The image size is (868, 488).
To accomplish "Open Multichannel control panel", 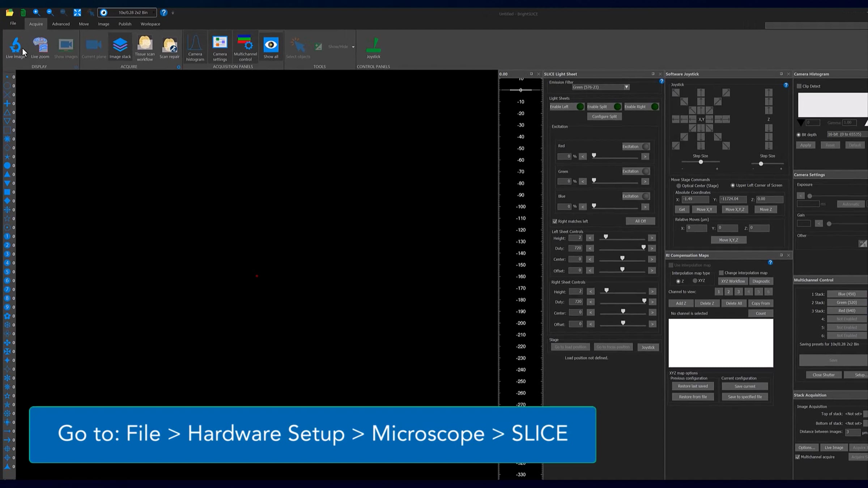I will (x=245, y=48).
